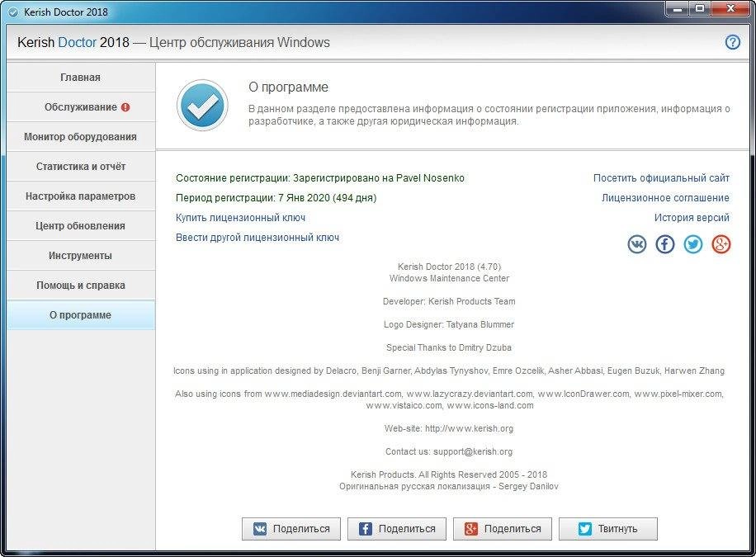Click the 'Kerish Products. All Rights Reserved' line
Viewport: 756px width, 557px height.
click(449, 474)
